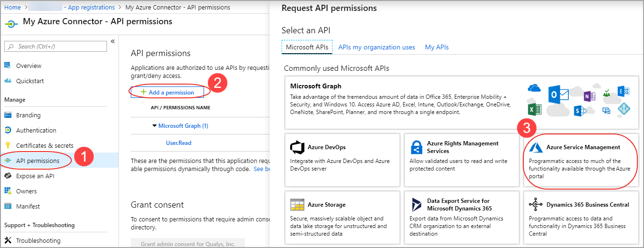
Task: Click the Commonly used Microsoft APIs heading
Action: (x=336, y=68)
